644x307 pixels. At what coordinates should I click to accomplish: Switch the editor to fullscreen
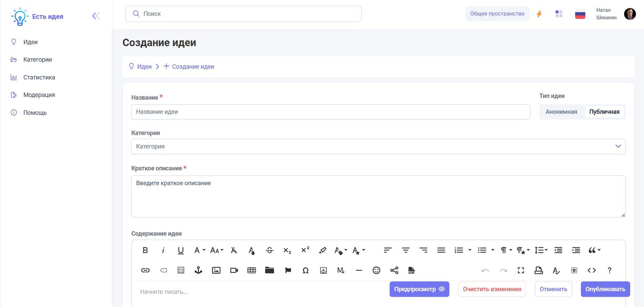521,270
